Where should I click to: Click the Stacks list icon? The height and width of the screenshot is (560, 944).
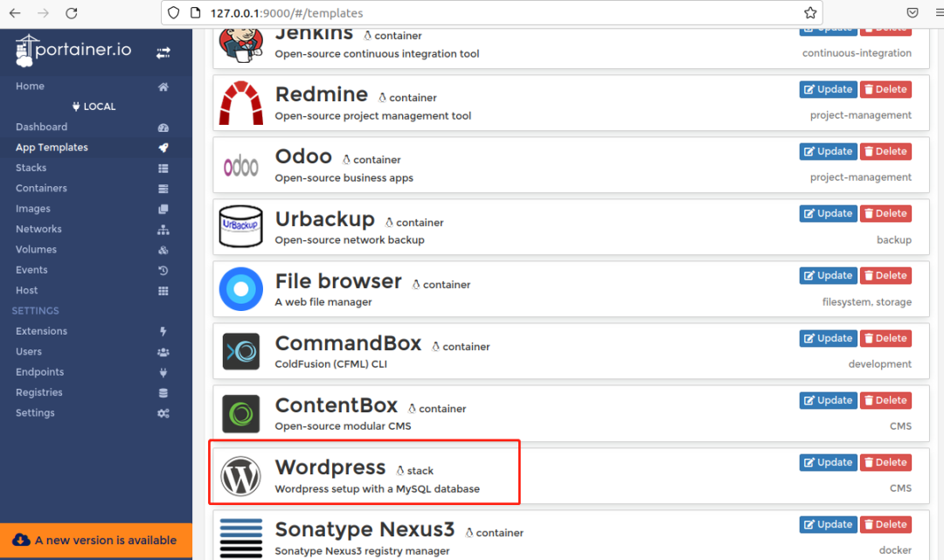(x=163, y=169)
